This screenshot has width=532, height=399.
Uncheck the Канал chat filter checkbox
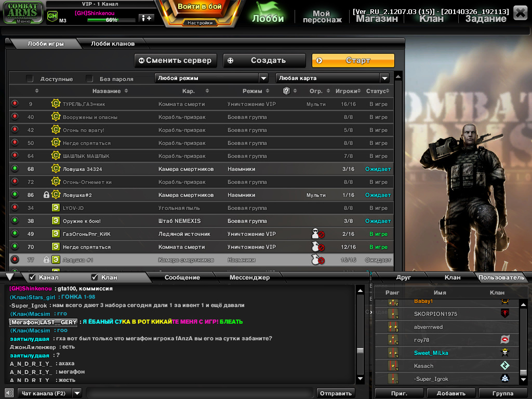[x=33, y=277]
